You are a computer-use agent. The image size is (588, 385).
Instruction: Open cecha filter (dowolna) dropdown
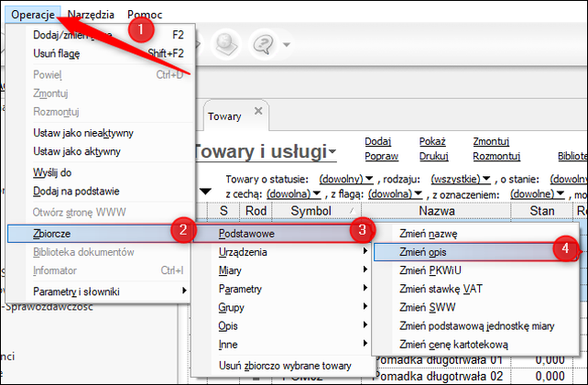click(x=294, y=194)
